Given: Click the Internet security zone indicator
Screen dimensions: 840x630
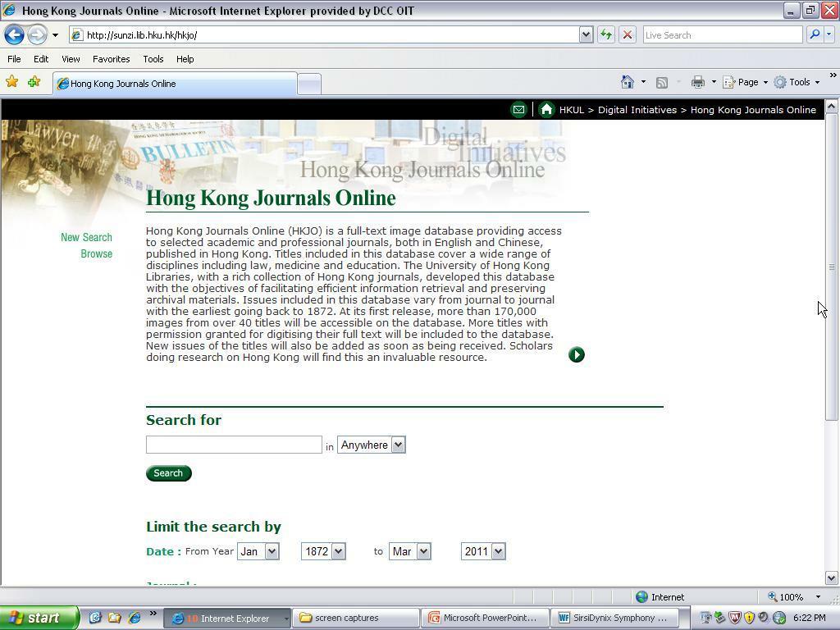Looking at the screenshot, I should click(660, 597).
